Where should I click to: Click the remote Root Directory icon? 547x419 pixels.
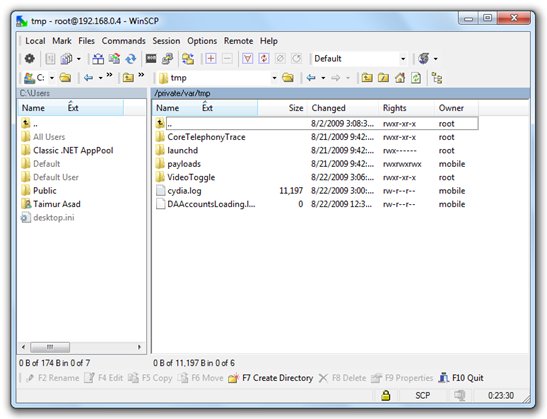point(383,77)
